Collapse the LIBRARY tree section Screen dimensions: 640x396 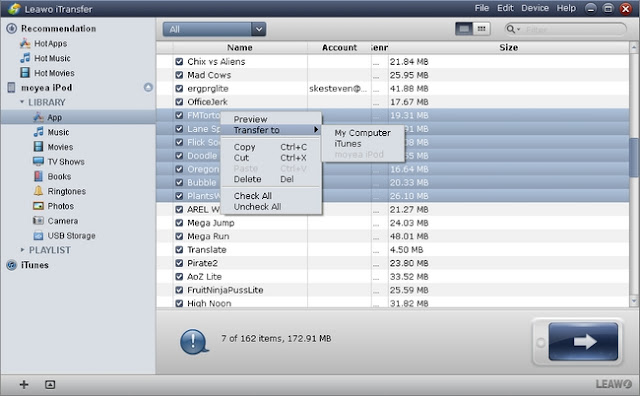(x=22, y=102)
